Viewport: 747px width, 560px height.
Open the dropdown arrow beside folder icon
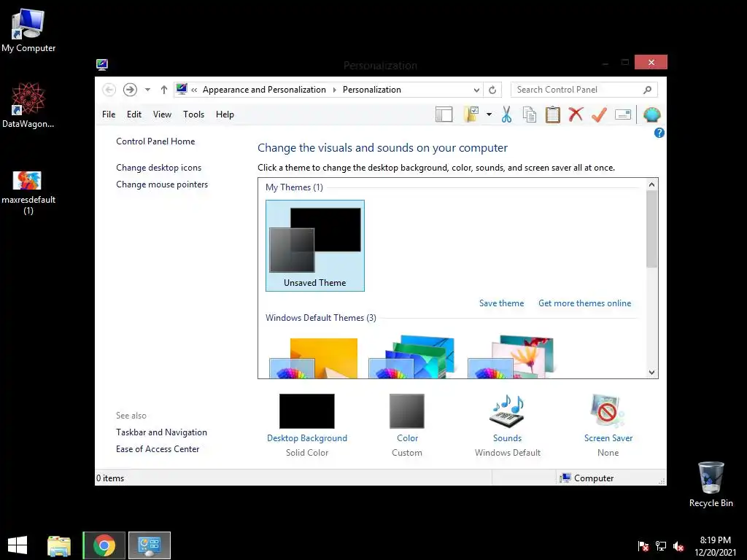[x=489, y=114]
